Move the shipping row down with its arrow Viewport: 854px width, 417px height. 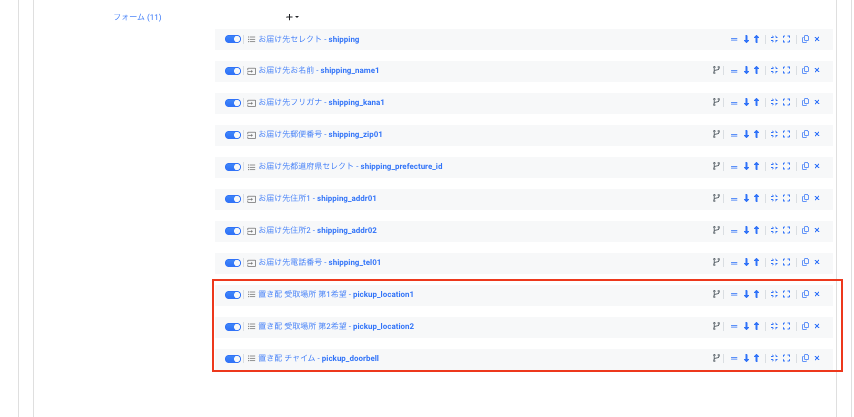pyautogui.click(x=746, y=39)
